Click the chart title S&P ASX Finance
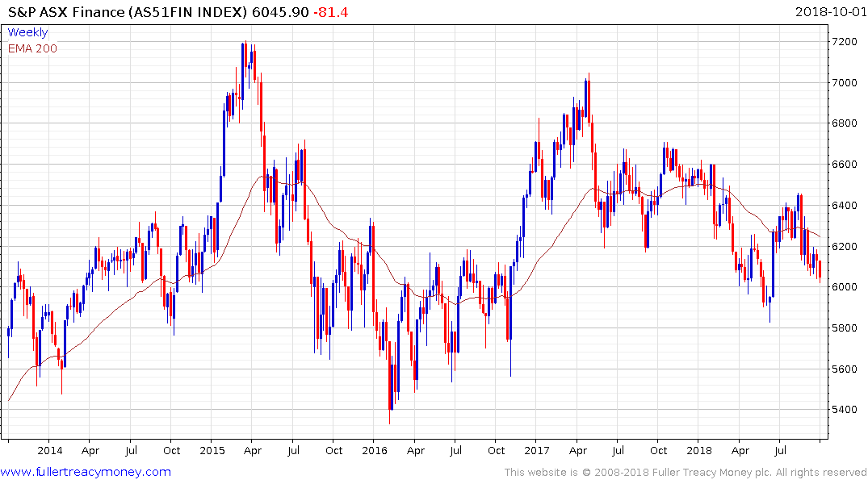The width and height of the screenshot is (868, 484). click(66, 12)
